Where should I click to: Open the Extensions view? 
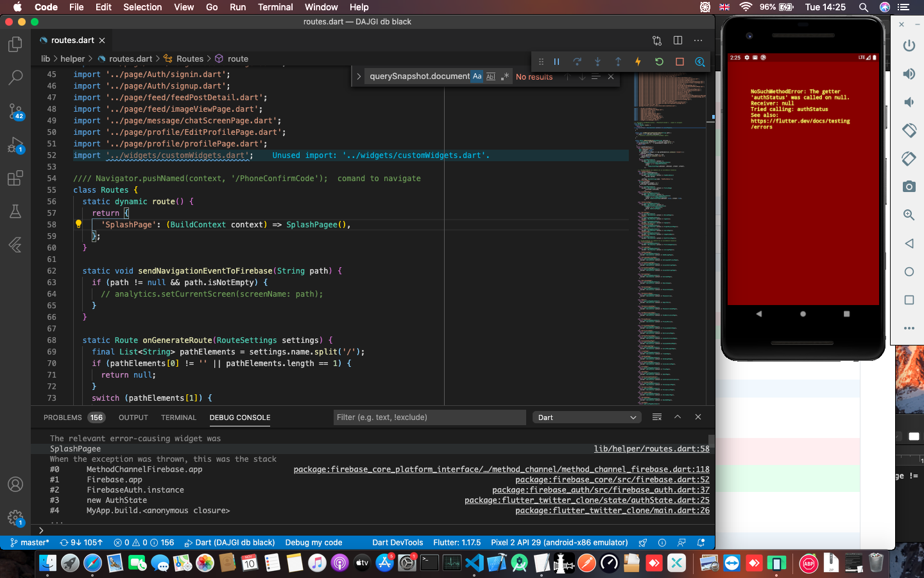(x=15, y=179)
